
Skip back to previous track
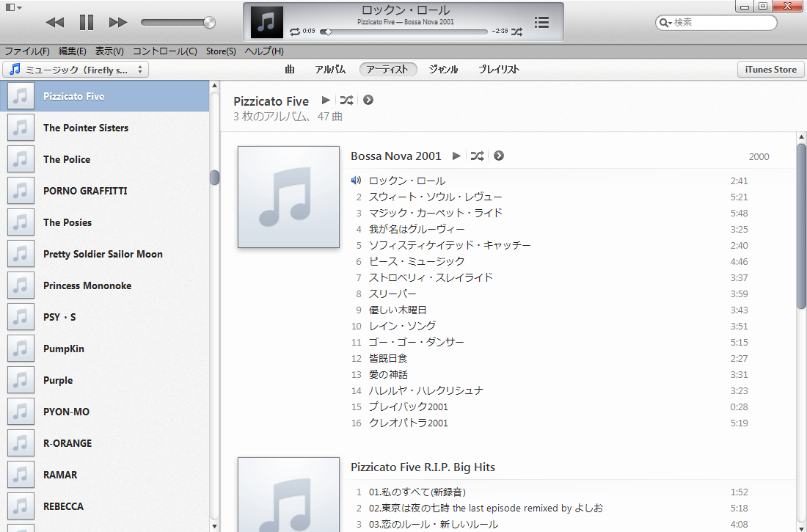(54, 22)
